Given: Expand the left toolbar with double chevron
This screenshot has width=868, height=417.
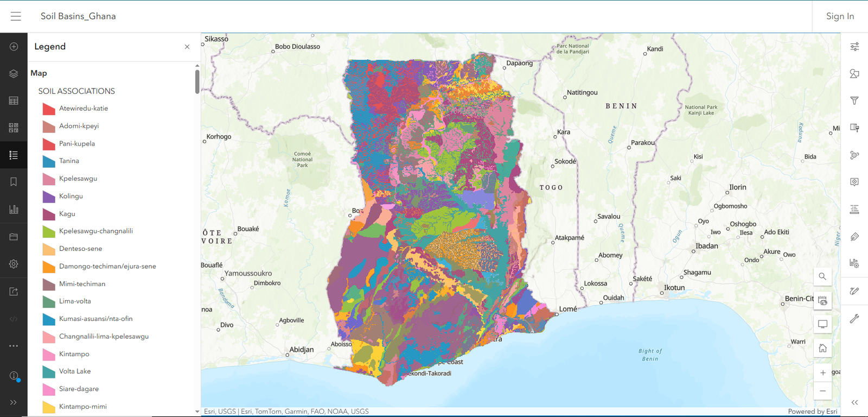Looking at the screenshot, I should (x=14, y=402).
